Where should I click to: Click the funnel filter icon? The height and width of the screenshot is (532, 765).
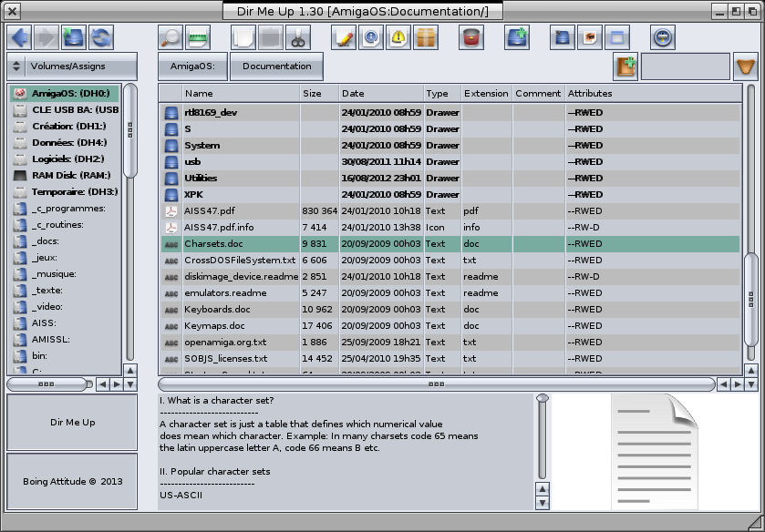(x=746, y=66)
